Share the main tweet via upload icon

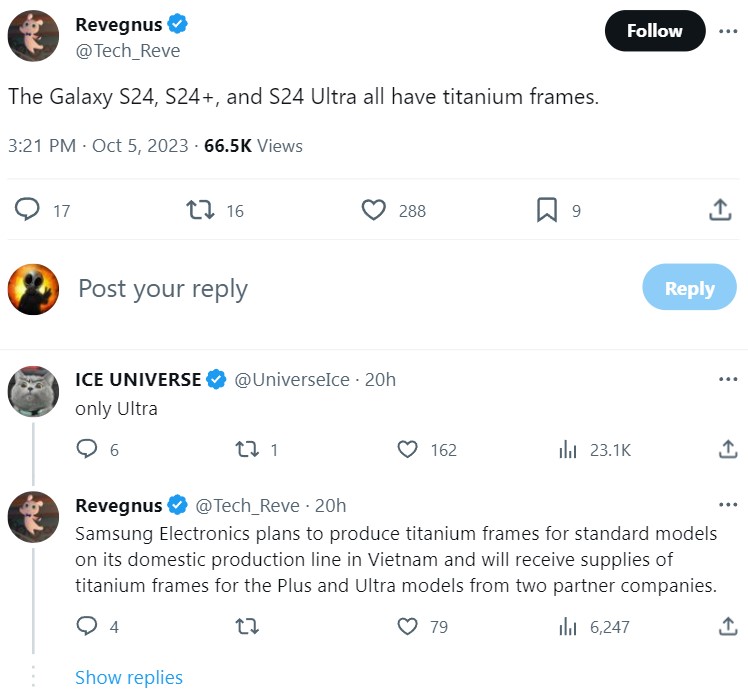point(720,209)
